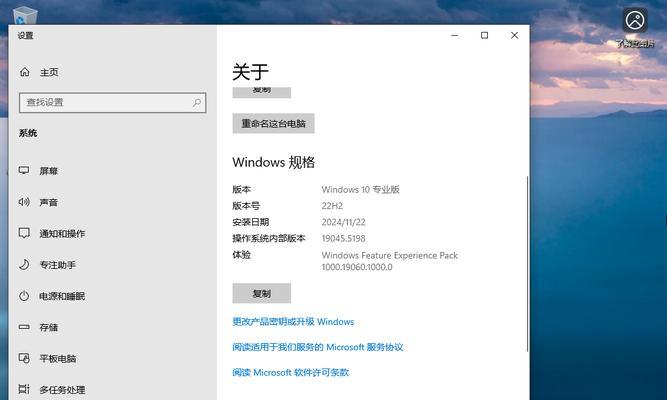This screenshot has height=400, width=667.
Task: Click the Home (主页) house icon
Action: [25, 72]
